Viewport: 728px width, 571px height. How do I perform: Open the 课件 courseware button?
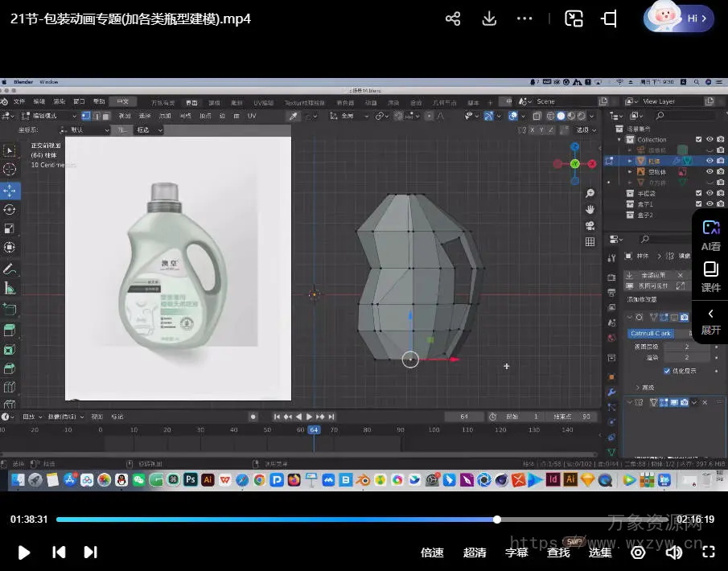pyautogui.click(x=710, y=276)
